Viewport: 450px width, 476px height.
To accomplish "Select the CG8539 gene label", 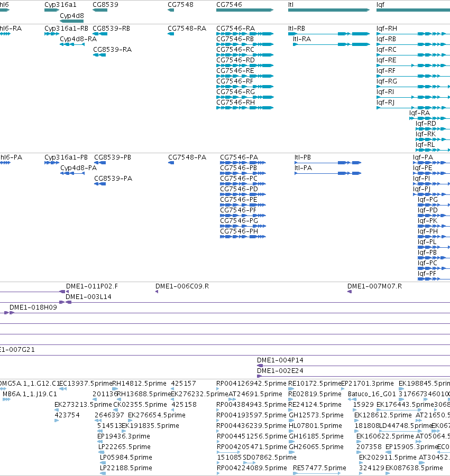I will (x=105, y=5).
